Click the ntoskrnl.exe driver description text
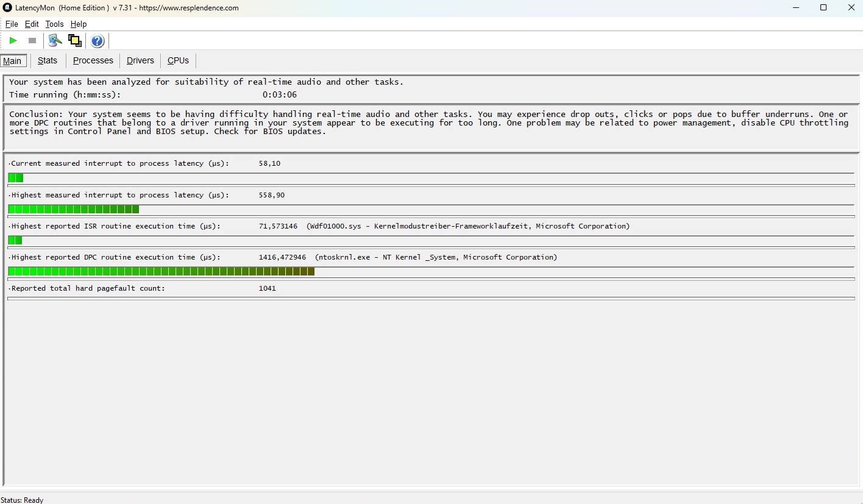This screenshot has height=504, width=863. tap(436, 257)
